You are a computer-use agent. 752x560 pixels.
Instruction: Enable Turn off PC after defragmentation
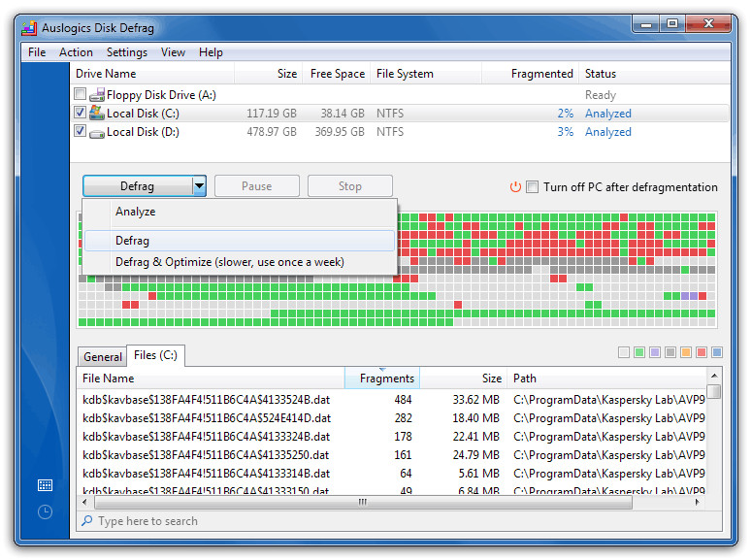point(532,186)
